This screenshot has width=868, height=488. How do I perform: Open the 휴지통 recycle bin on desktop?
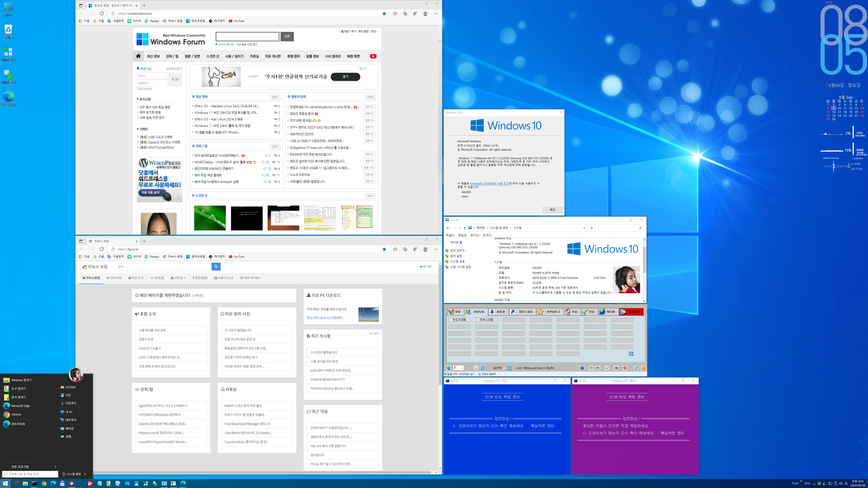coord(8,31)
